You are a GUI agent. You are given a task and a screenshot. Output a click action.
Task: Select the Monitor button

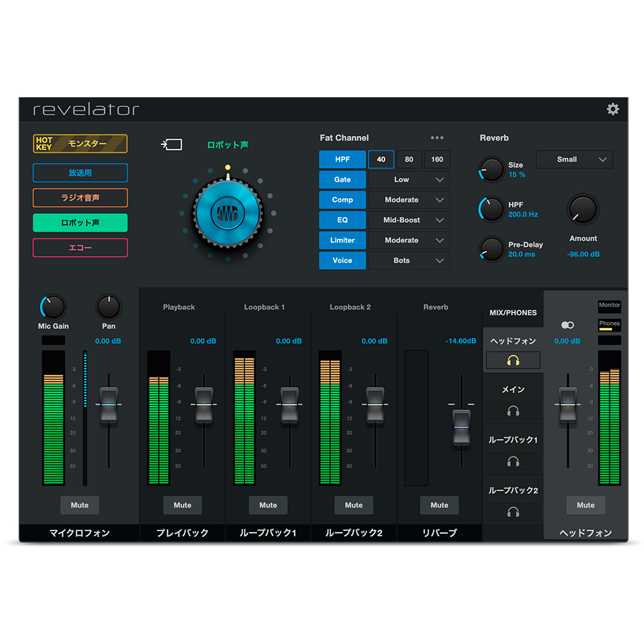pyautogui.click(x=609, y=306)
